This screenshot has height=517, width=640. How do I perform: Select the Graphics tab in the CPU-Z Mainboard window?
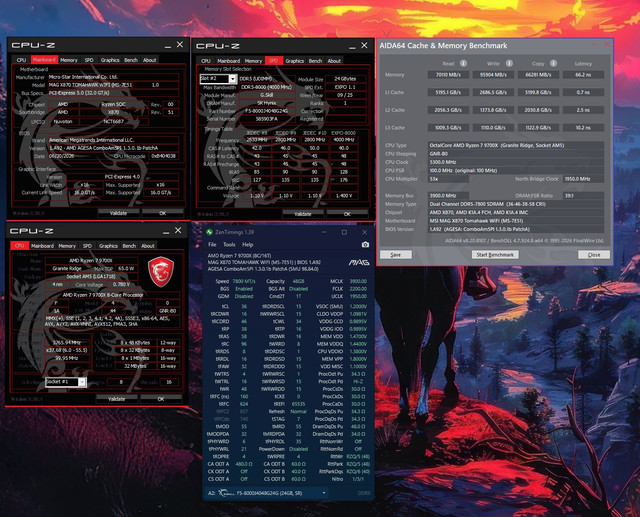110,60
